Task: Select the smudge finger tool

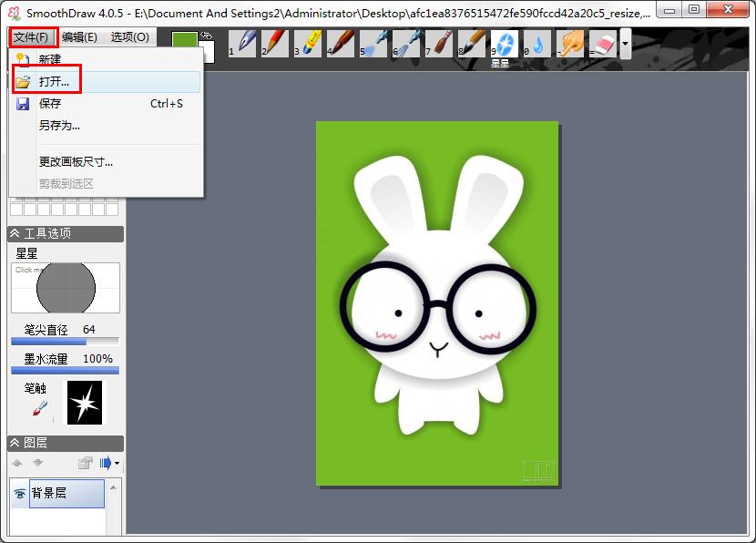Action: 571,42
